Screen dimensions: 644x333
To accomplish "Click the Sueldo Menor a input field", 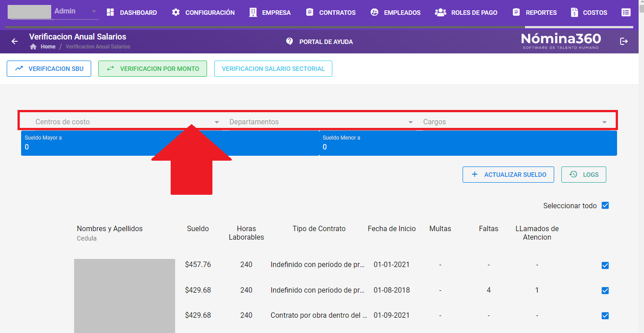I will 468,143.
